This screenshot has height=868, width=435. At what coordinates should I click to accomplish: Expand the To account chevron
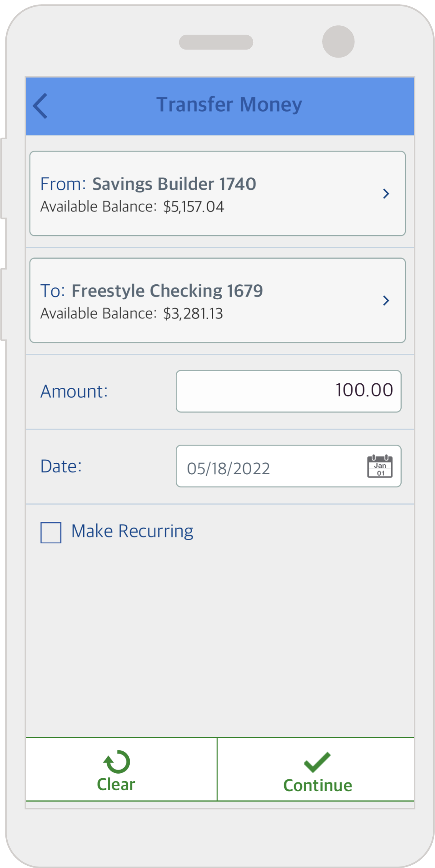386,300
